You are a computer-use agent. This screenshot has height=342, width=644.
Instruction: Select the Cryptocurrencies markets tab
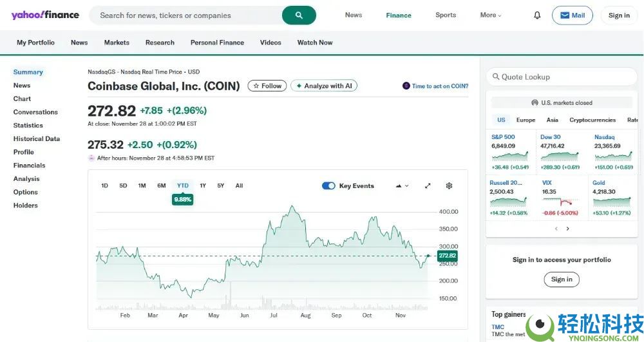click(592, 120)
